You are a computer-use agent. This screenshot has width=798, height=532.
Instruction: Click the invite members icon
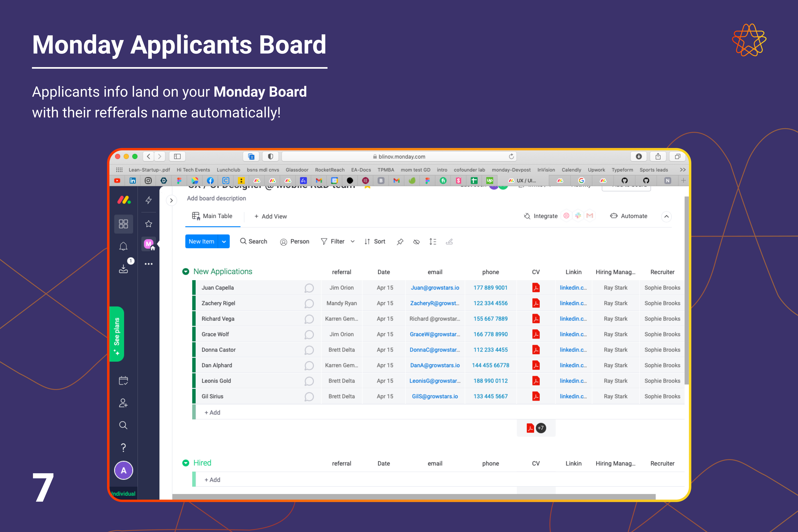pyautogui.click(x=123, y=403)
